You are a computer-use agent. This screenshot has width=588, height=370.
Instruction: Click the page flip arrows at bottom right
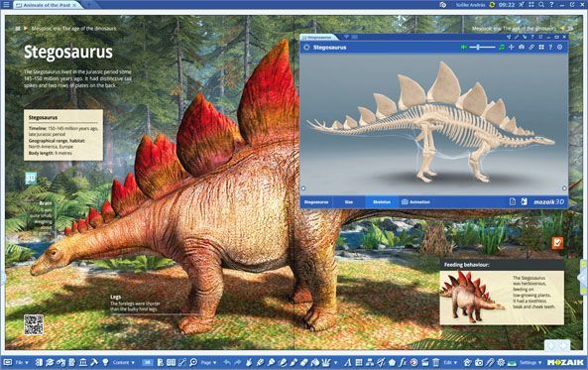(x=557, y=345)
